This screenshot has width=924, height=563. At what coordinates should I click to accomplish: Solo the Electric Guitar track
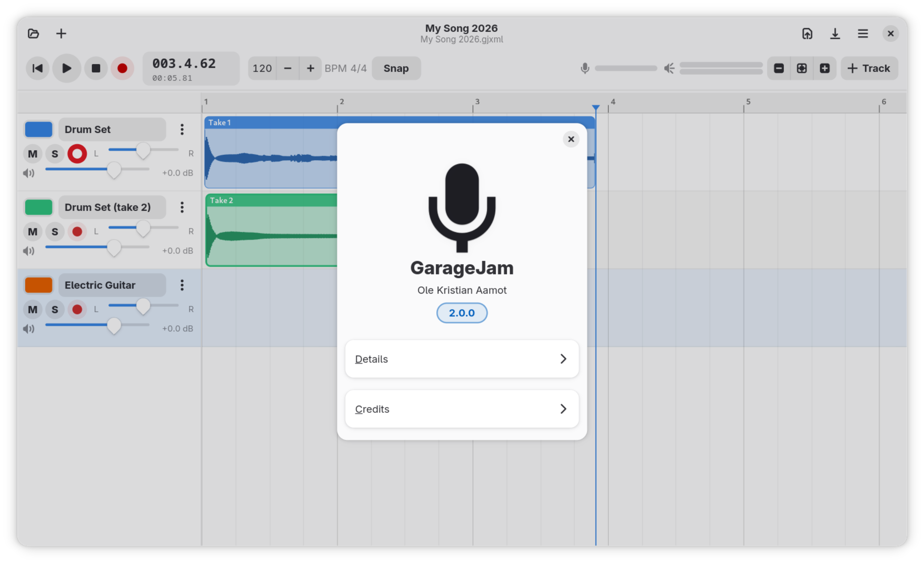click(55, 309)
